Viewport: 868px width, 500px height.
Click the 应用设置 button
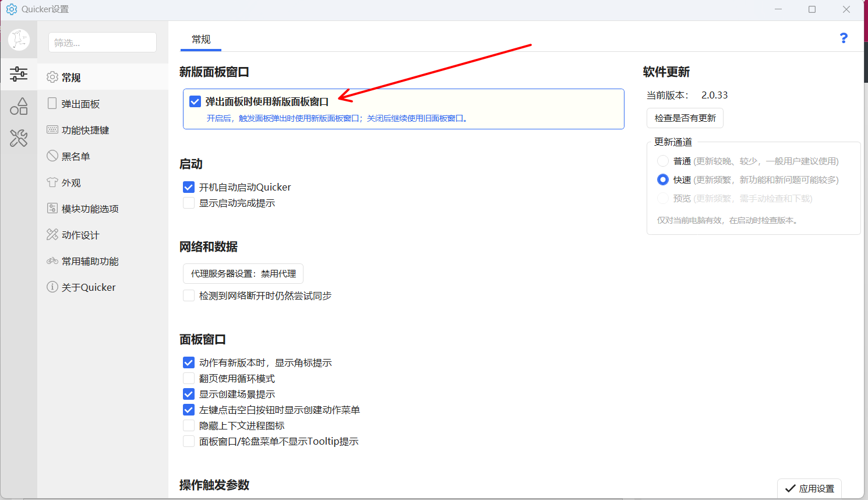(809, 488)
